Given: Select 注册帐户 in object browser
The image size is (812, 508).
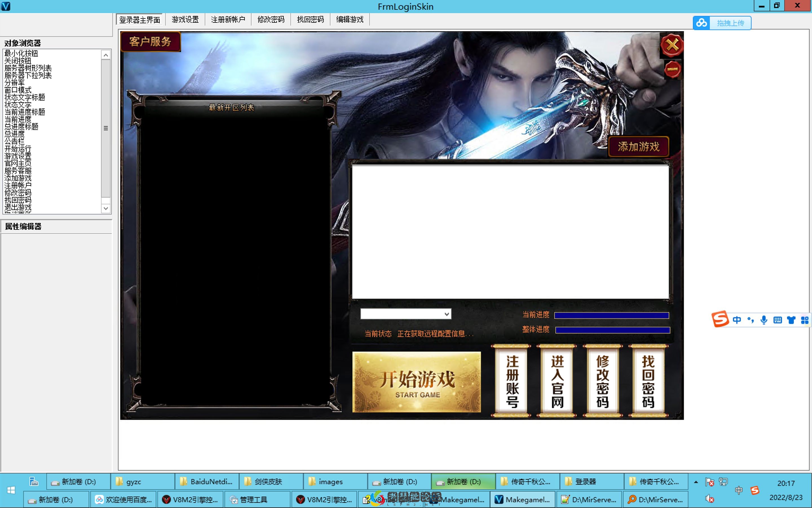Looking at the screenshot, I should (x=18, y=185).
